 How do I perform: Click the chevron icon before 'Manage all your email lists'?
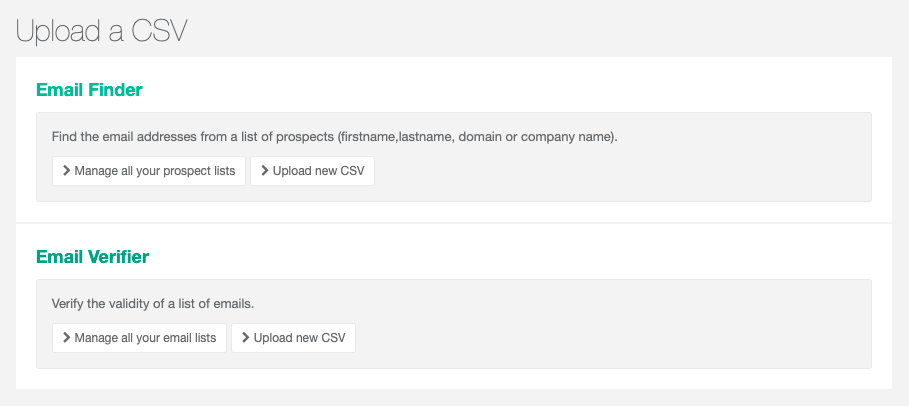[x=66, y=338]
